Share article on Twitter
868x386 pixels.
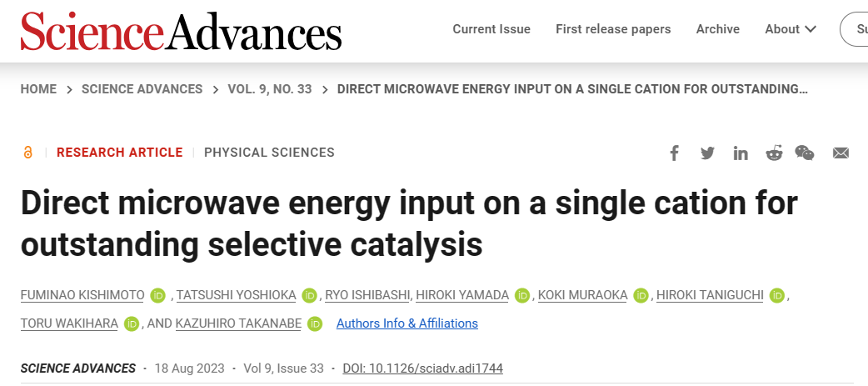[x=707, y=153]
